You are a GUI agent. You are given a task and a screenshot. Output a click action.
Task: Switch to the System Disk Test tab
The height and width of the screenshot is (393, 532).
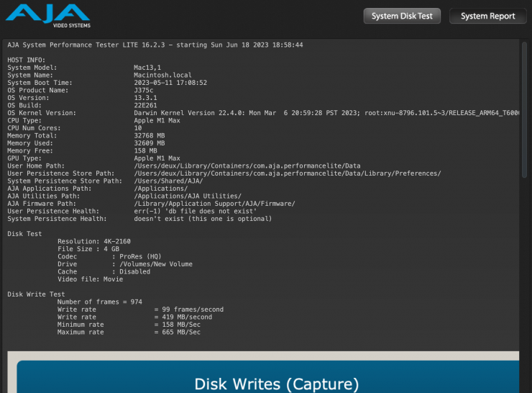402,16
